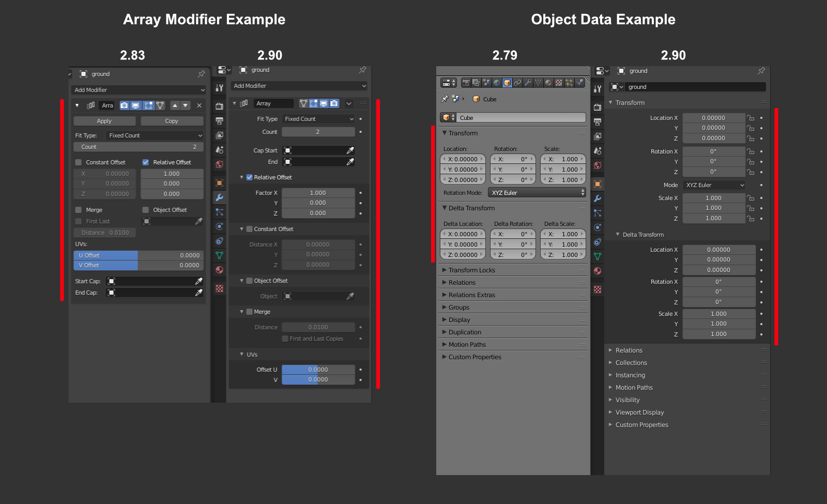Open World properties globe tab in 2.79 header
827x504 pixels.
point(497,83)
